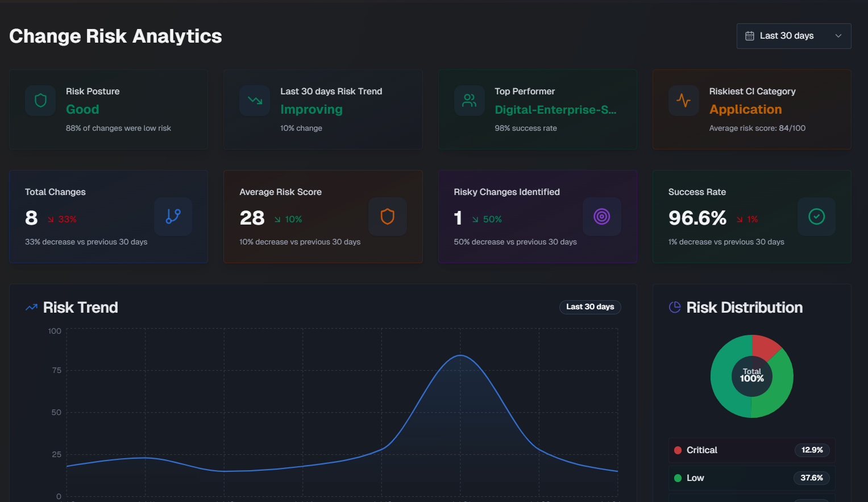The width and height of the screenshot is (868, 502).
Task: Click the Risky Changes Identified card
Action: tap(538, 217)
